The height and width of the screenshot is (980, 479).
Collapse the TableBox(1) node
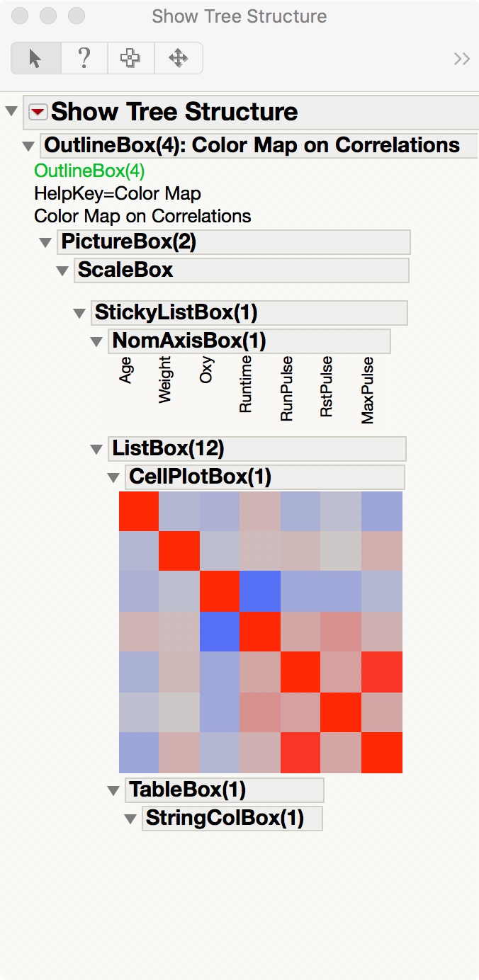113,790
